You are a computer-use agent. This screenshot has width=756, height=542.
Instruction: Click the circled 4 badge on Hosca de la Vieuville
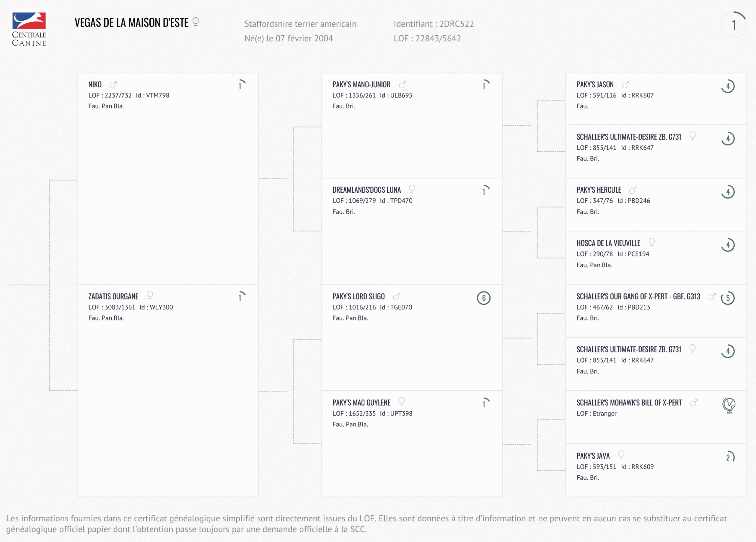tap(728, 245)
